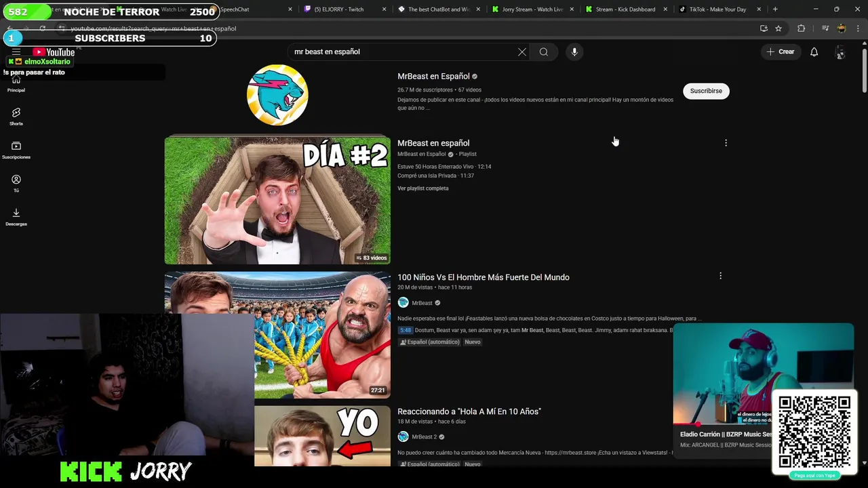Open the browser profile avatar
This screenshot has height=488, width=868.
(x=842, y=28)
